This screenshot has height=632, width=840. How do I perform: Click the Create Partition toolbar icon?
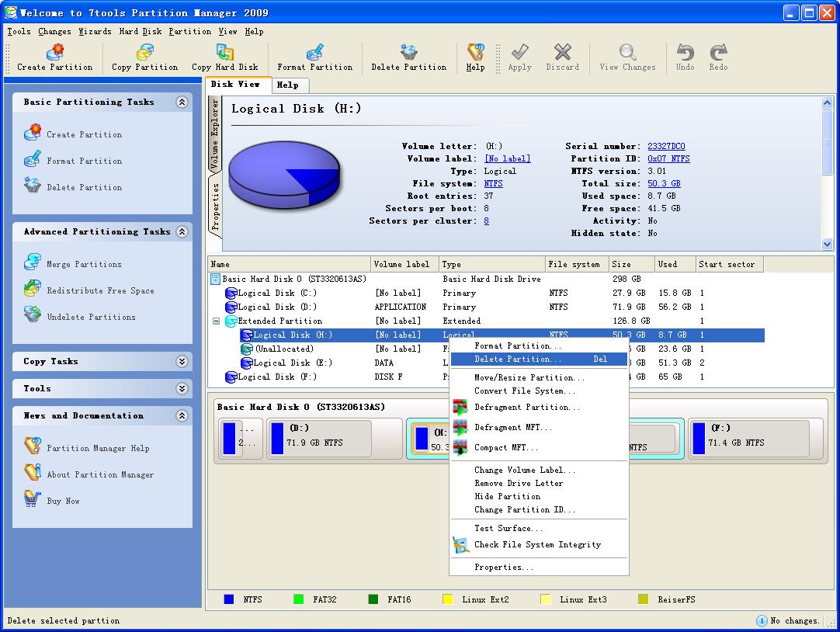[54, 53]
